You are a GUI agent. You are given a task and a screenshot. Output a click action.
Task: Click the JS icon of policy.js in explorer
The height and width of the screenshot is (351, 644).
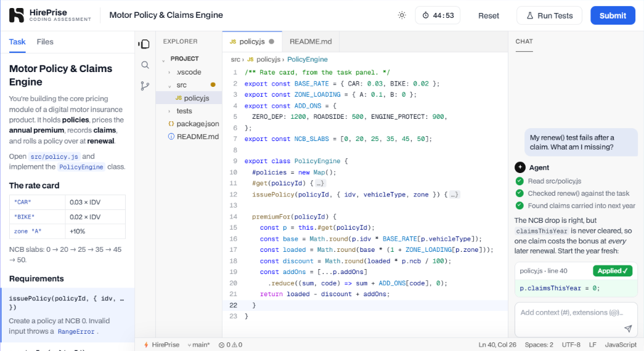coord(178,98)
